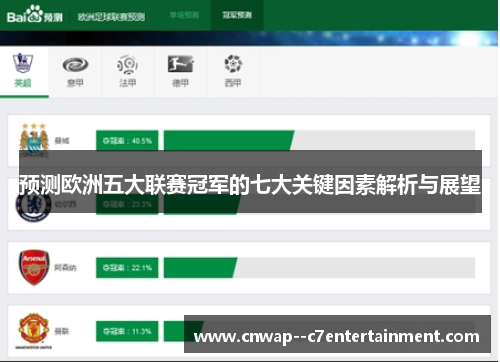500x362 pixels.
Task: Select the 冠军预测 tab
Action: coord(237,15)
